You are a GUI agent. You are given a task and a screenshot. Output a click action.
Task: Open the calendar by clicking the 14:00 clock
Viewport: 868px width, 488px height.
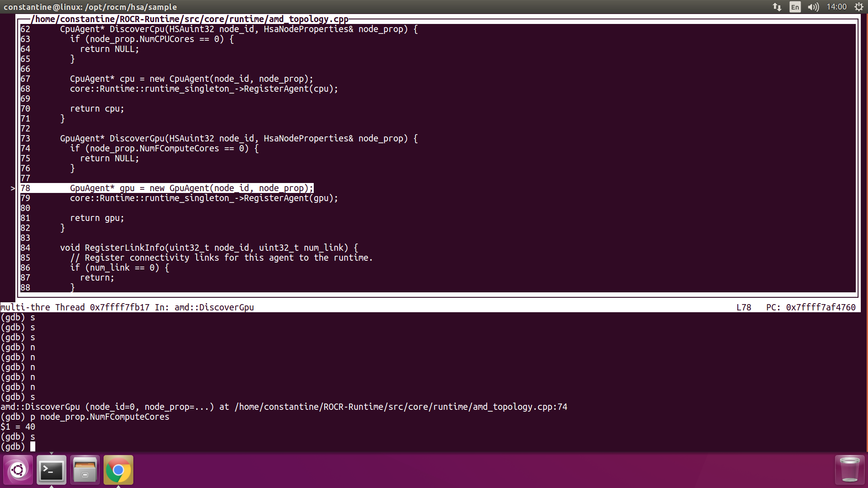[837, 7]
